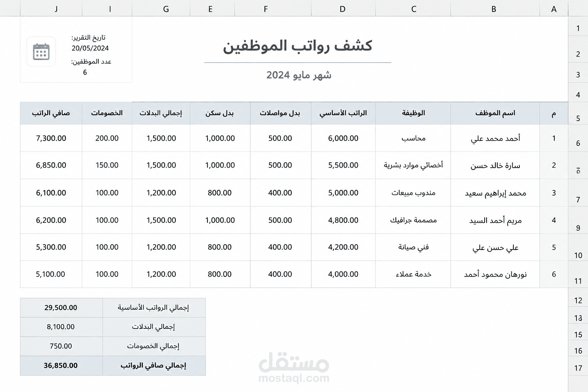
Task: Click the calendar icon beside report date
Action: pyautogui.click(x=41, y=52)
